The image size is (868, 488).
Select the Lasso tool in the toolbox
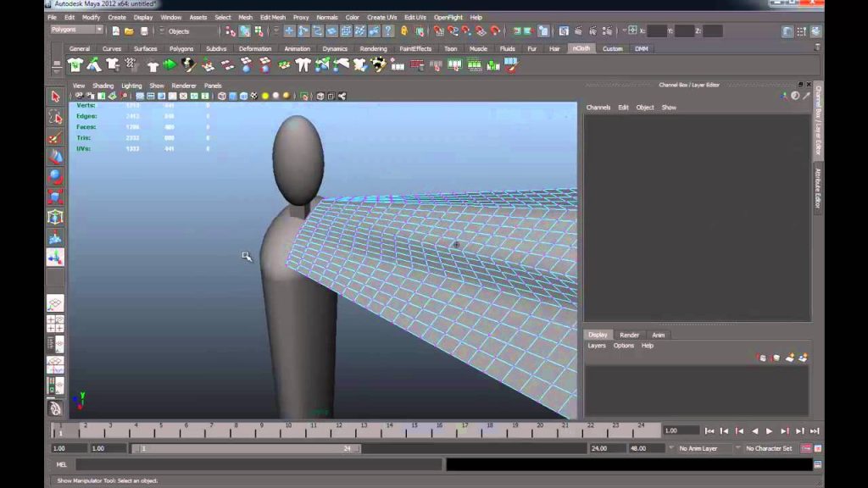(55, 117)
